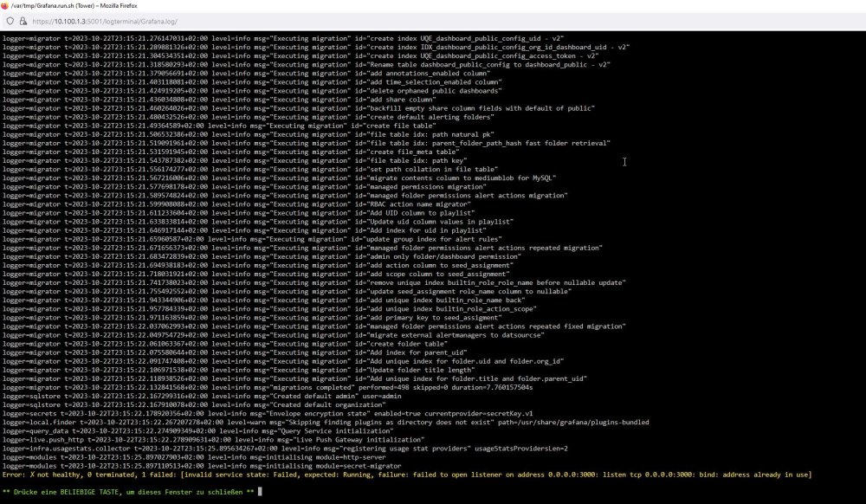Click the log line "create index IDX_dashboard_public_config_org_id_dashboard_uid - v2"
866x504 pixels.
click(x=316, y=48)
